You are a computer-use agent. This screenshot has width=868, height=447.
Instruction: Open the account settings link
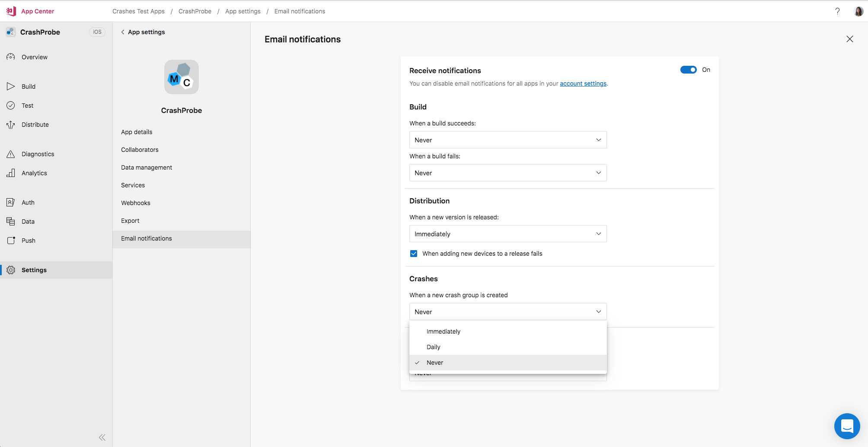(583, 83)
